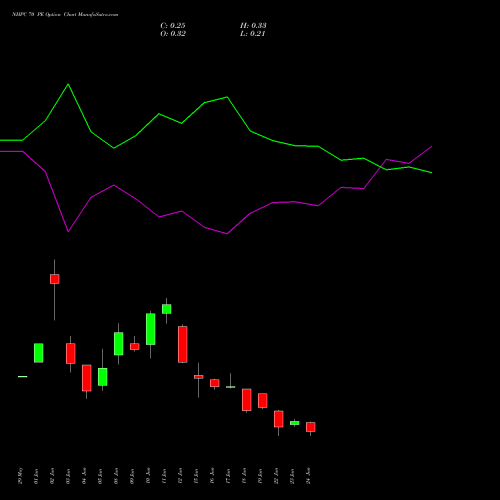Select the small red candlestick above 09 Jun
500x500 pixels.
click(135, 347)
